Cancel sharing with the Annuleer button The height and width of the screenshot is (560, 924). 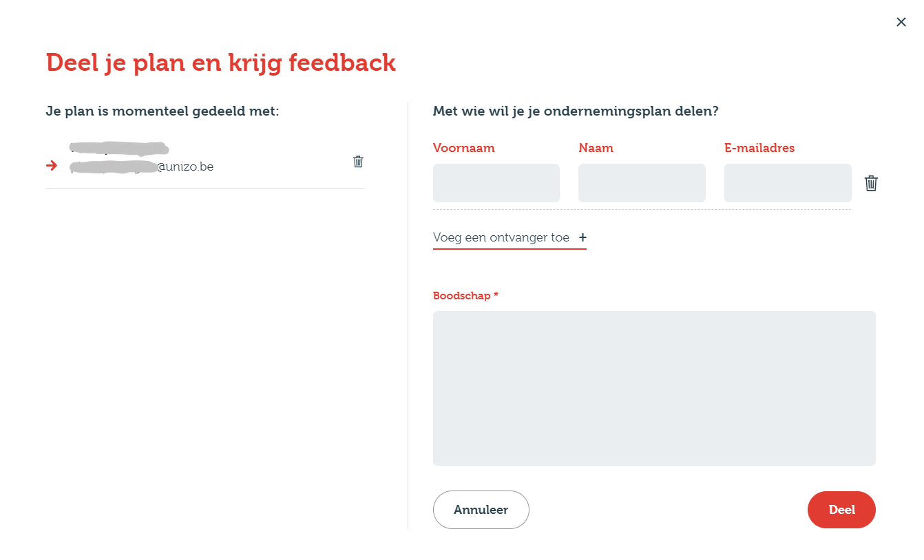point(481,510)
